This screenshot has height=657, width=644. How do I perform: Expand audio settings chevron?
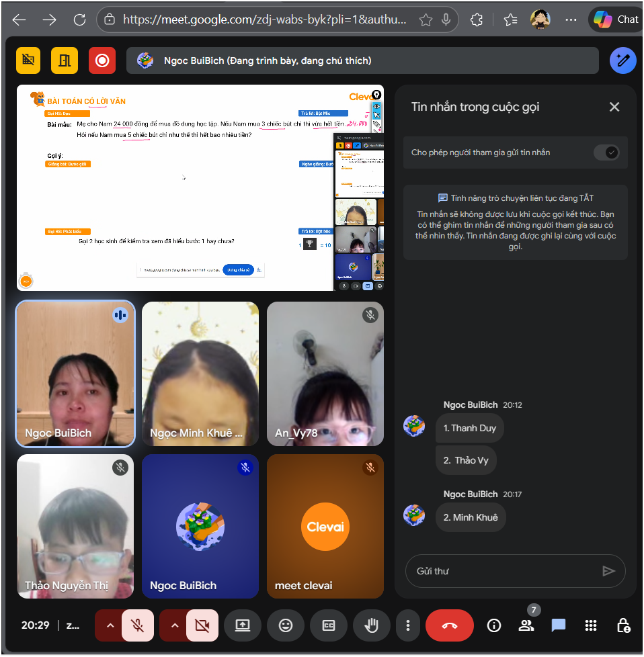110,625
